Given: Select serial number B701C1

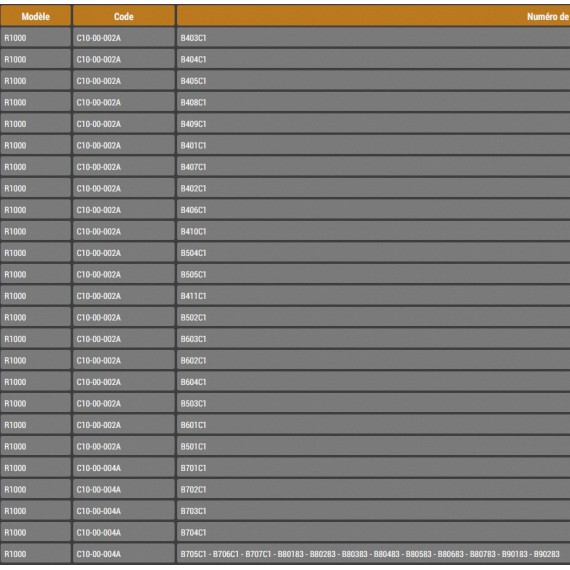Looking at the screenshot, I should click(x=193, y=468).
